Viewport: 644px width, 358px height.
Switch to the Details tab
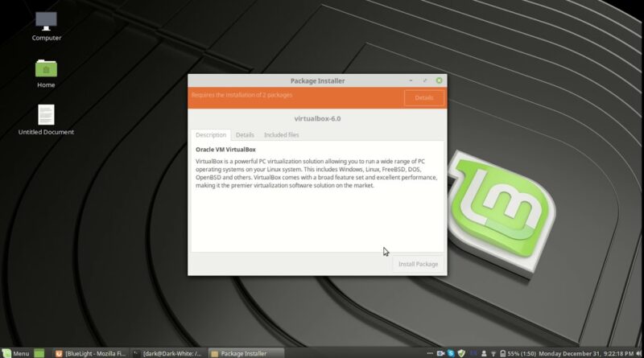245,134
